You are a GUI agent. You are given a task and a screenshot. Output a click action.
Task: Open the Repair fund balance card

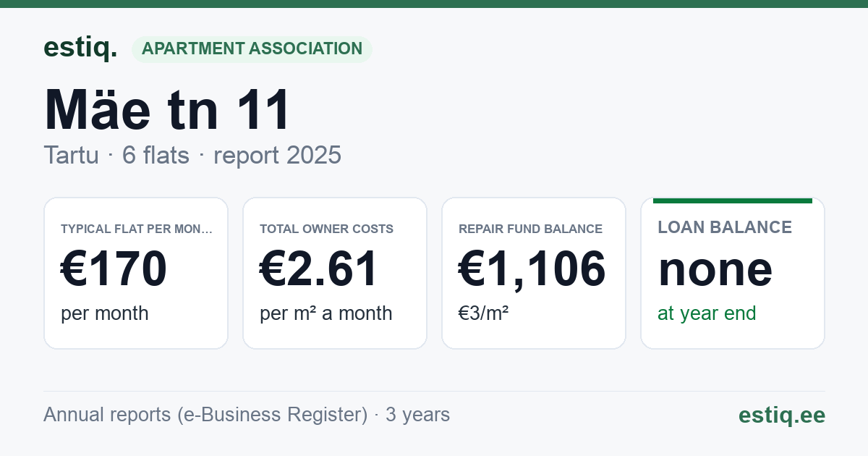[534, 273]
